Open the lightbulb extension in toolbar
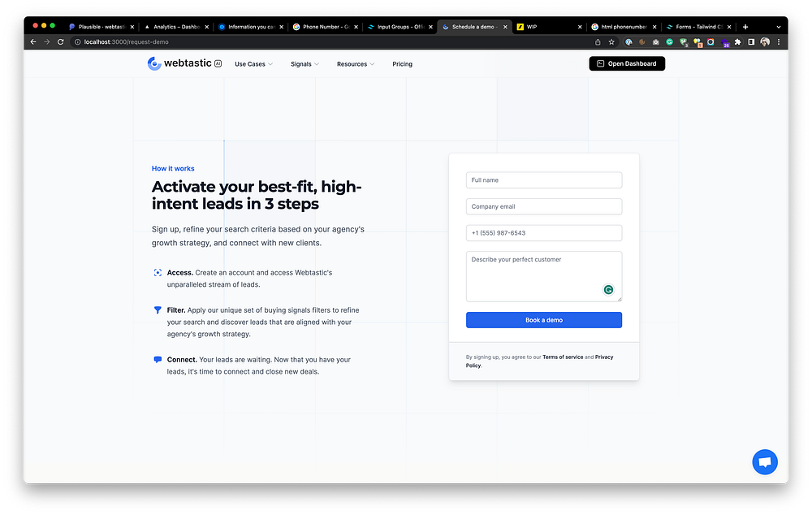The image size is (812, 515). 698,42
